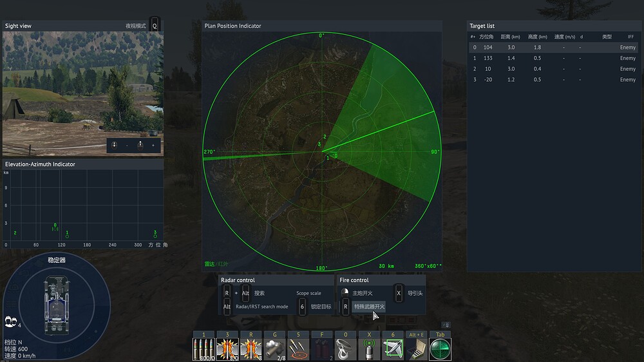Image resolution: width=644 pixels, height=362 pixels.
Task: Click the Alt key for Radar/IRST search mode
Action: pos(227,307)
